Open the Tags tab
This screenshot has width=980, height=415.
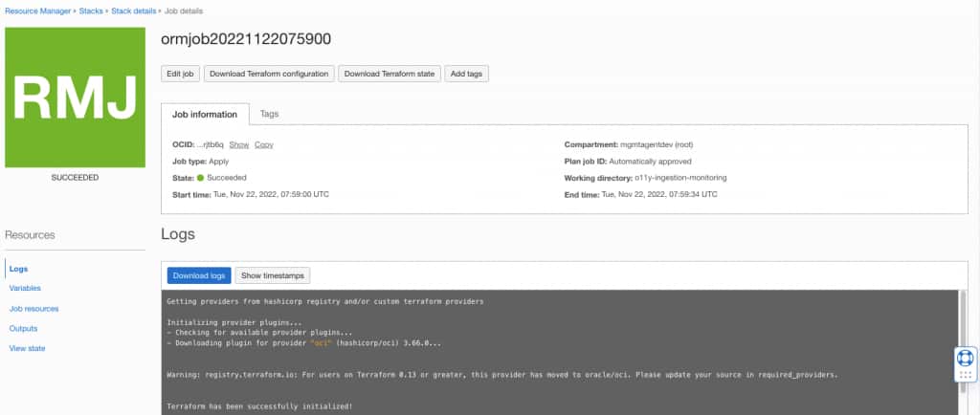coord(269,114)
